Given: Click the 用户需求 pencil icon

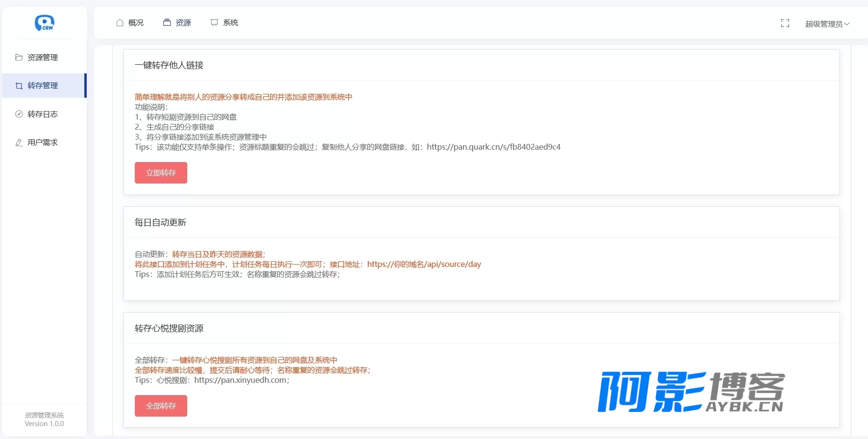Looking at the screenshot, I should (19, 143).
